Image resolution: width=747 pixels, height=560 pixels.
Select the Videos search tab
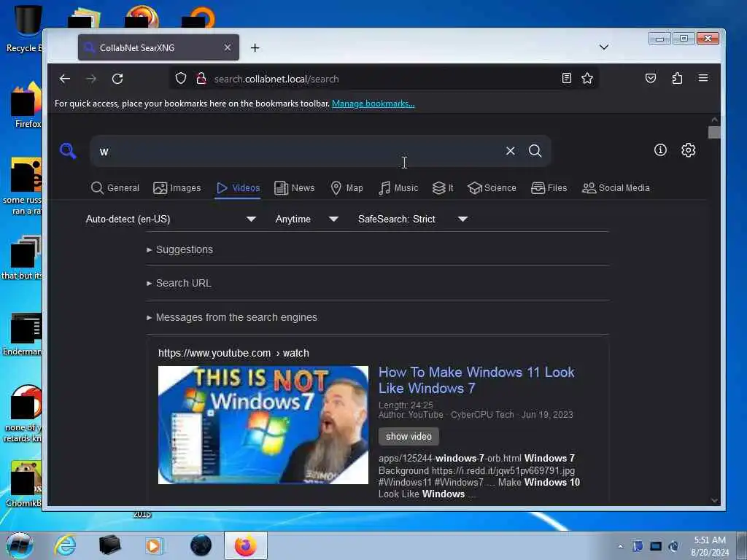[238, 188]
